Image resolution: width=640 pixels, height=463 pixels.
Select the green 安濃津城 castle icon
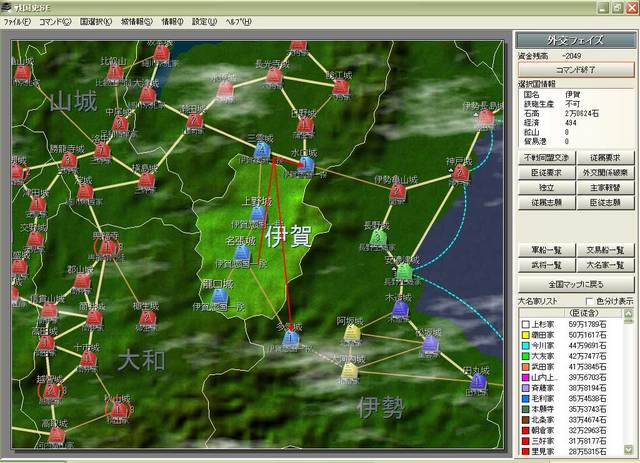[404, 271]
